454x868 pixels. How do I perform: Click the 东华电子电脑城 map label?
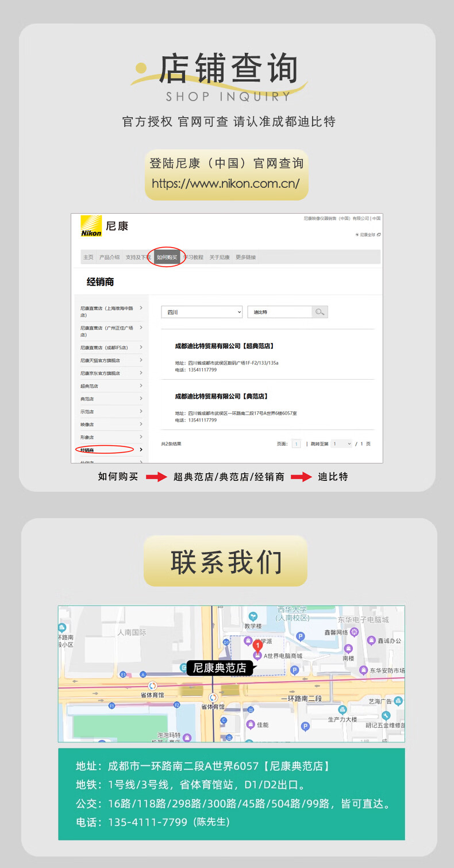tap(363, 620)
